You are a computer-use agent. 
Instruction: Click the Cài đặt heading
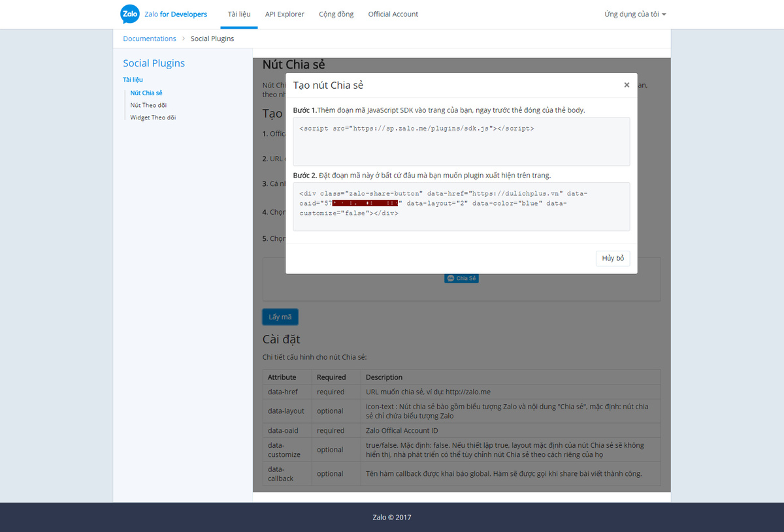[281, 339]
